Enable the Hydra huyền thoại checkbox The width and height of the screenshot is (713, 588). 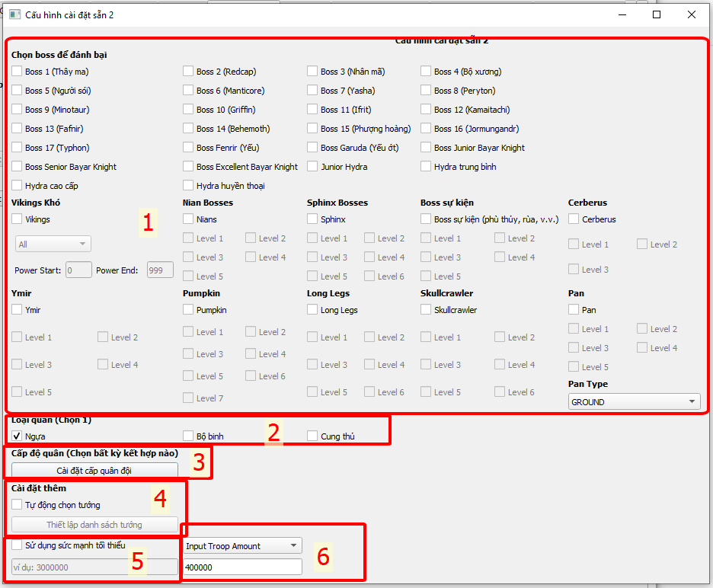click(188, 186)
